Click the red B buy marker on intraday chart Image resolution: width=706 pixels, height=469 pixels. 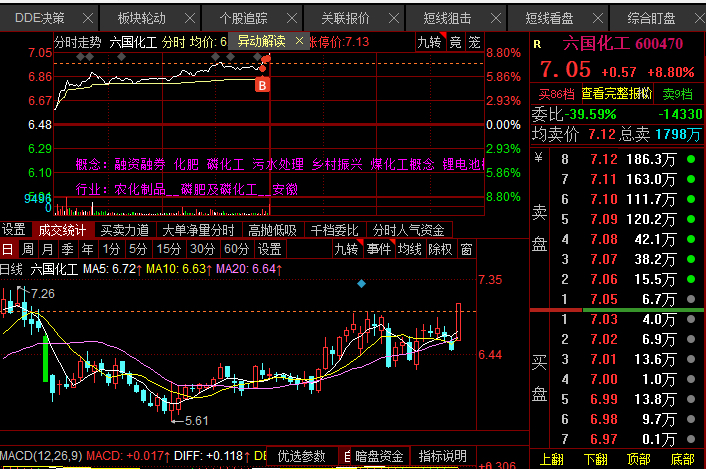coord(262,85)
